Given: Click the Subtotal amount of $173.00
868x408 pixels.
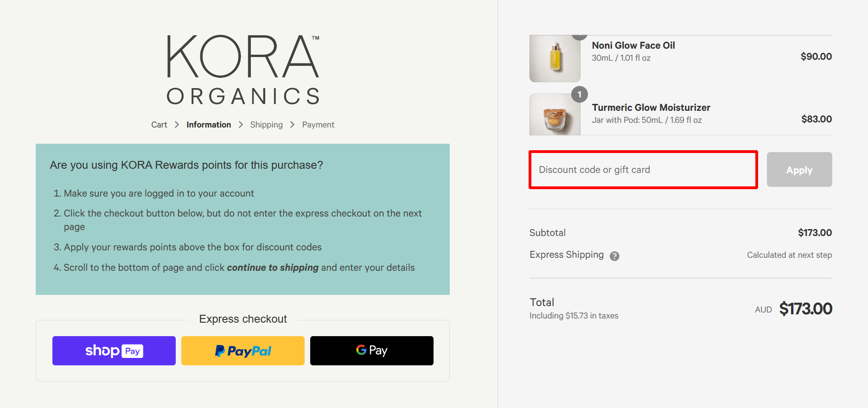Looking at the screenshot, I should click(x=815, y=232).
